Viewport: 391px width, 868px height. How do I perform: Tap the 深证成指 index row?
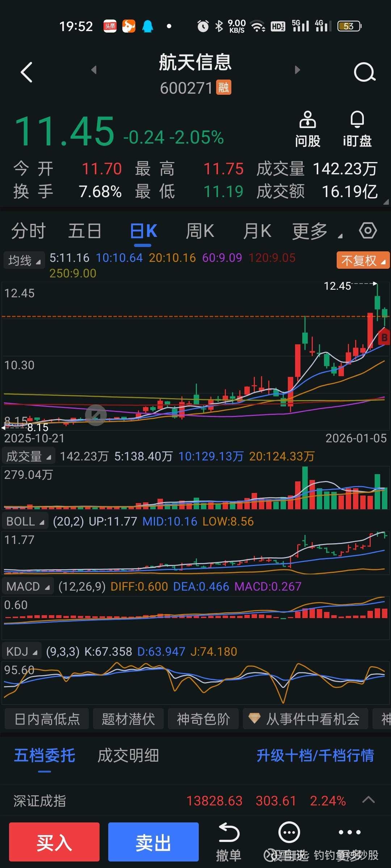click(195, 800)
